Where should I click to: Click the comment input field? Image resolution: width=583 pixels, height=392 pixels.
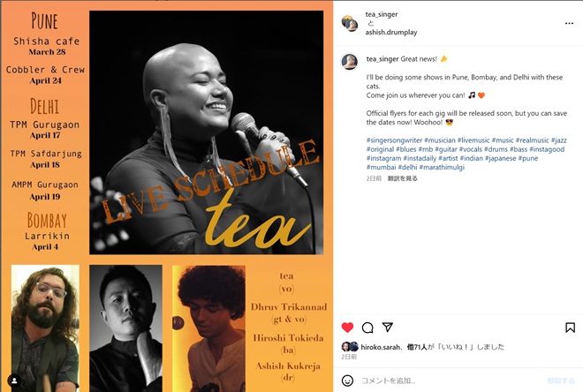(450, 381)
